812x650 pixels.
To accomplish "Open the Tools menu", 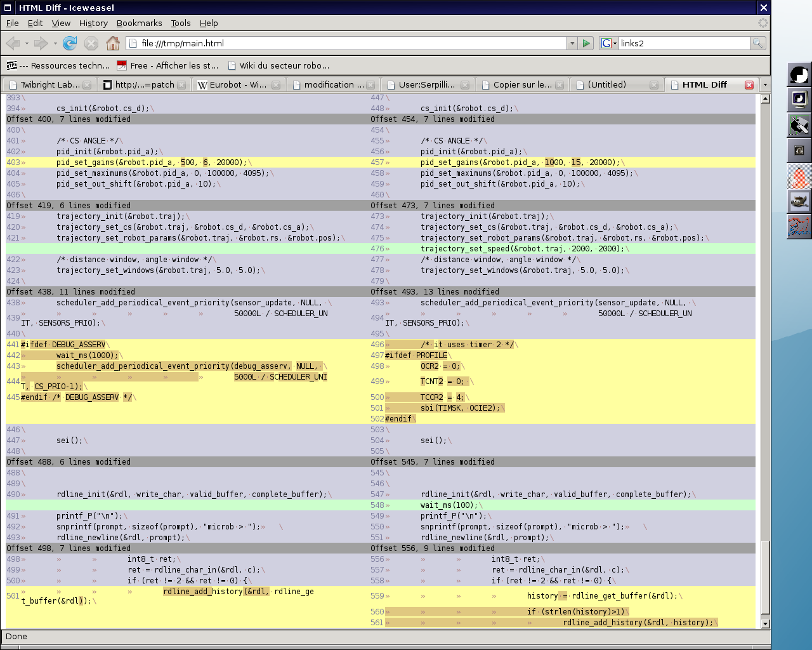I will (x=180, y=23).
